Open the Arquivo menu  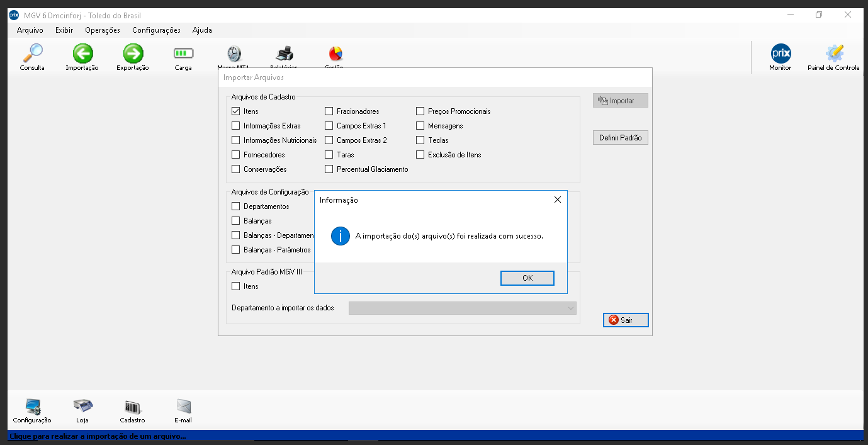pos(30,30)
